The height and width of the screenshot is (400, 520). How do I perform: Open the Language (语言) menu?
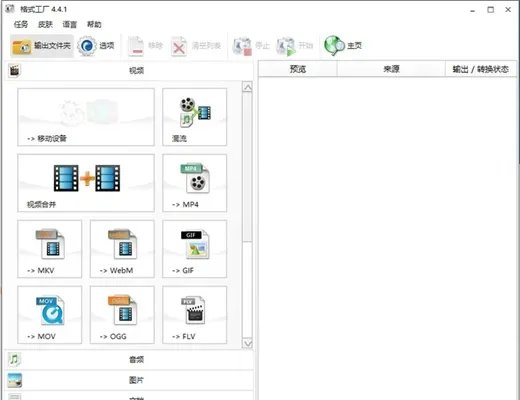pos(70,24)
